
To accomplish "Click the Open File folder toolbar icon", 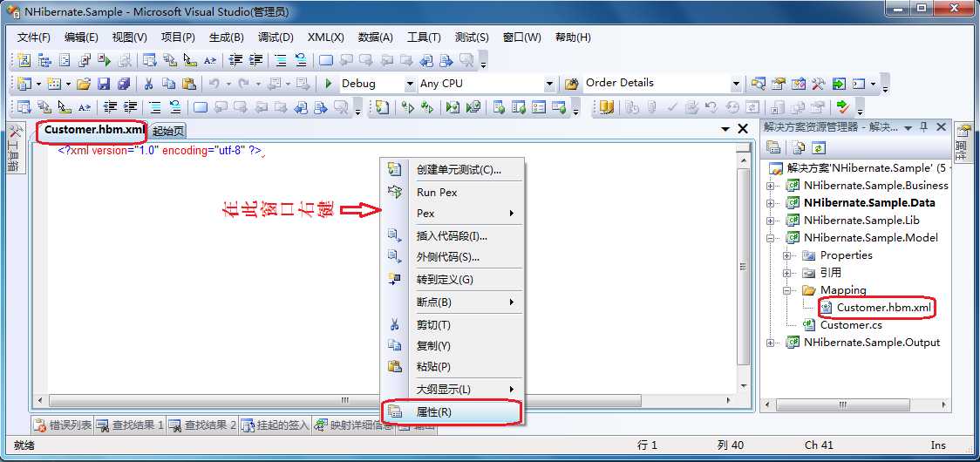I will (x=85, y=83).
